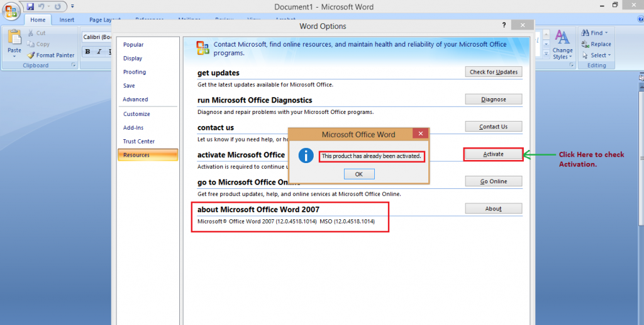Open the Undo history dropdown arrow

pos(48,6)
